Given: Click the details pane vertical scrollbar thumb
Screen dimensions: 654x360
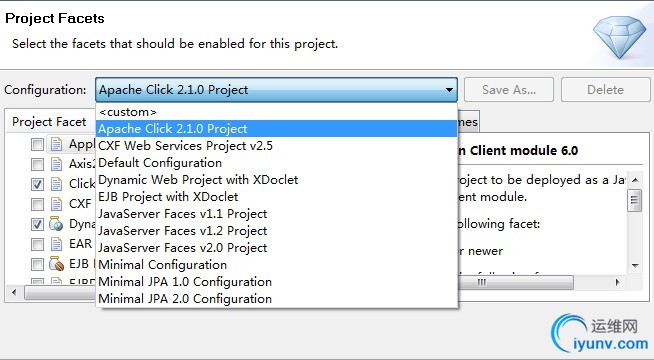Looking at the screenshot, I should (x=635, y=200).
